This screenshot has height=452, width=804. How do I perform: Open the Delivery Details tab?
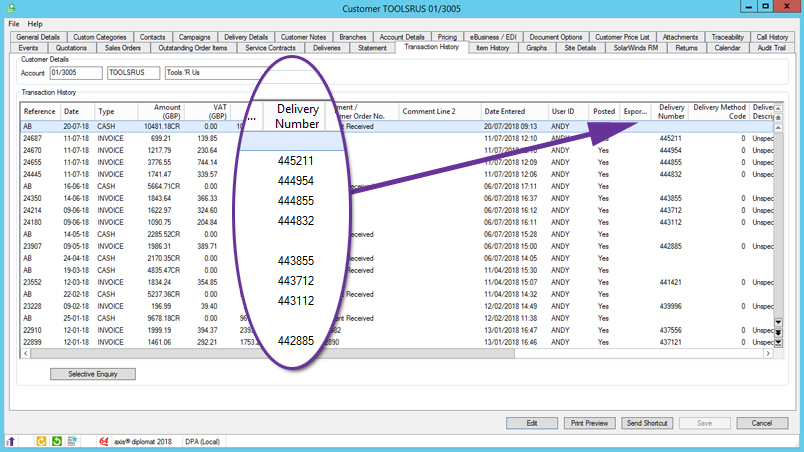pos(246,37)
